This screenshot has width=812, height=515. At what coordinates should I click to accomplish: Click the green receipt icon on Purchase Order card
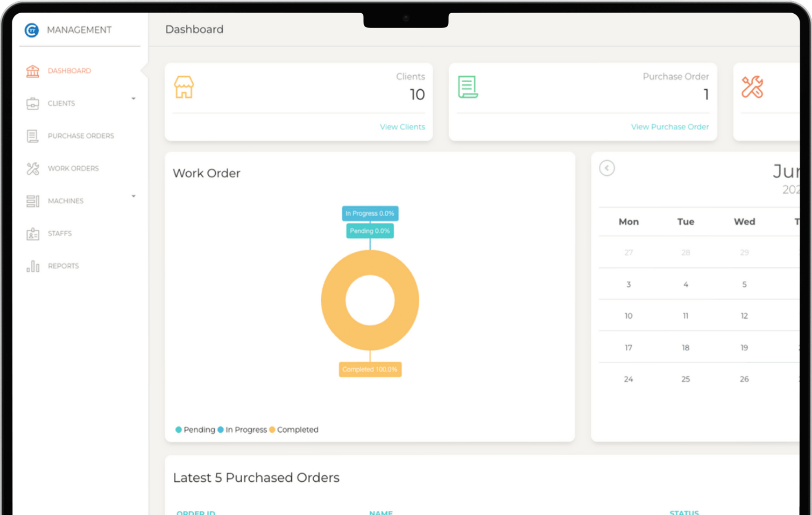point(467,87)
